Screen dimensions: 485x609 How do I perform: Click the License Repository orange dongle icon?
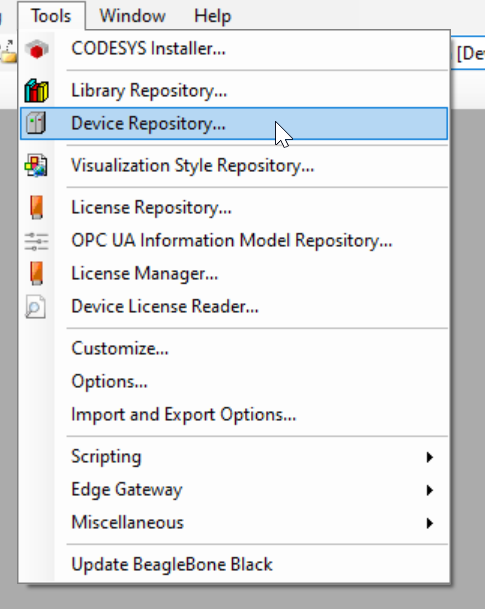click(x=36, y=207)
